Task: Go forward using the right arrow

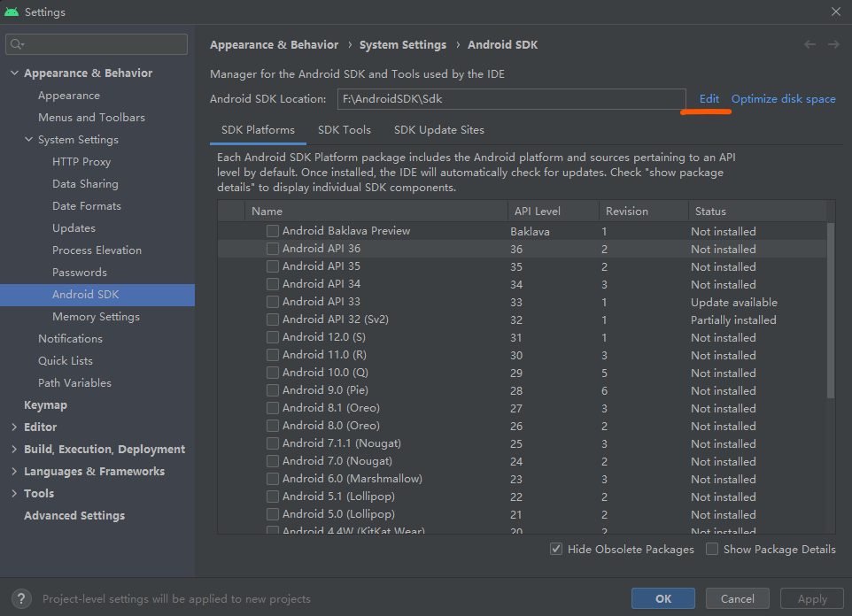Action: pyautogui.click(x=833, y=44)
